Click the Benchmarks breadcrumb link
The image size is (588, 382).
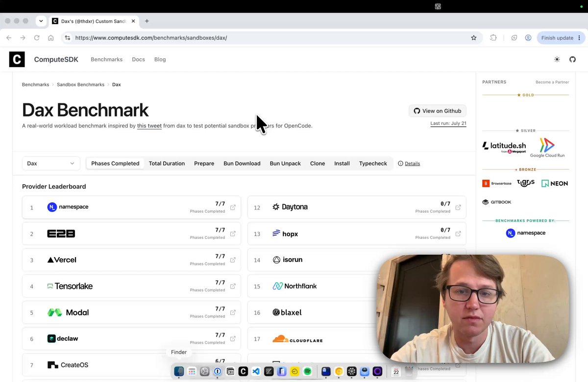[35, 85]
